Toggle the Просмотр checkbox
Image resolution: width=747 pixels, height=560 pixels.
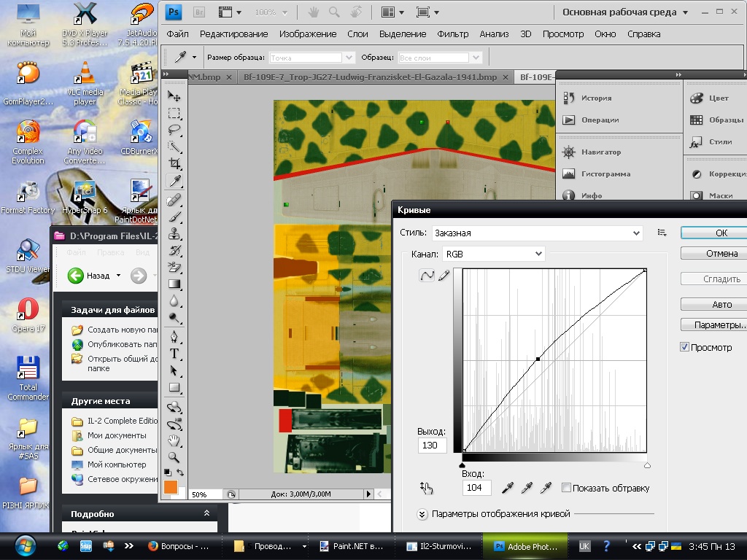[x=685, y=347]
